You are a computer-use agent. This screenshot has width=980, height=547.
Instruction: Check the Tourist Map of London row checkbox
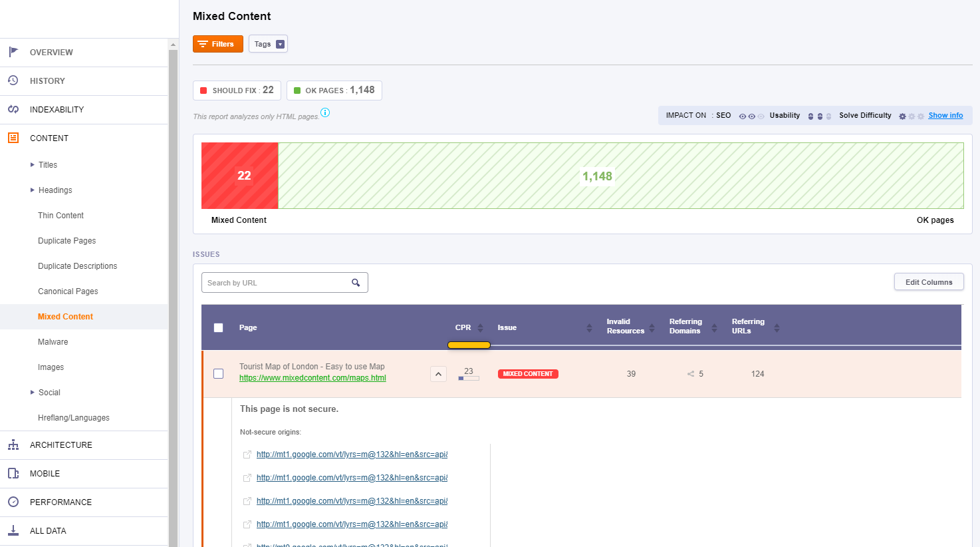[218, 374]
